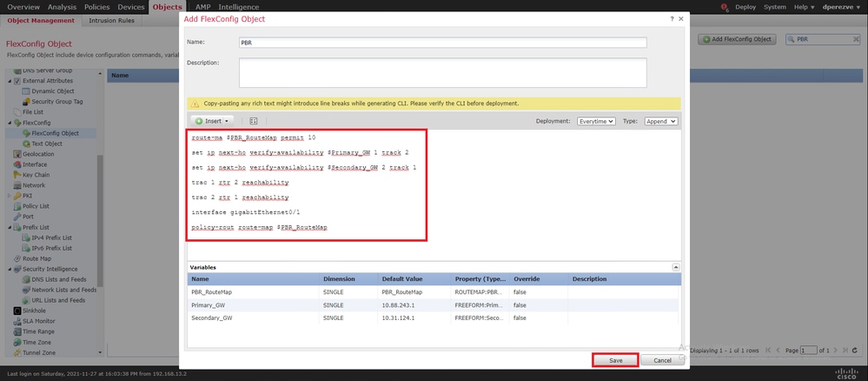
Task: Click the IPv4 Prefix List icon
Action: tap(26, 237)
